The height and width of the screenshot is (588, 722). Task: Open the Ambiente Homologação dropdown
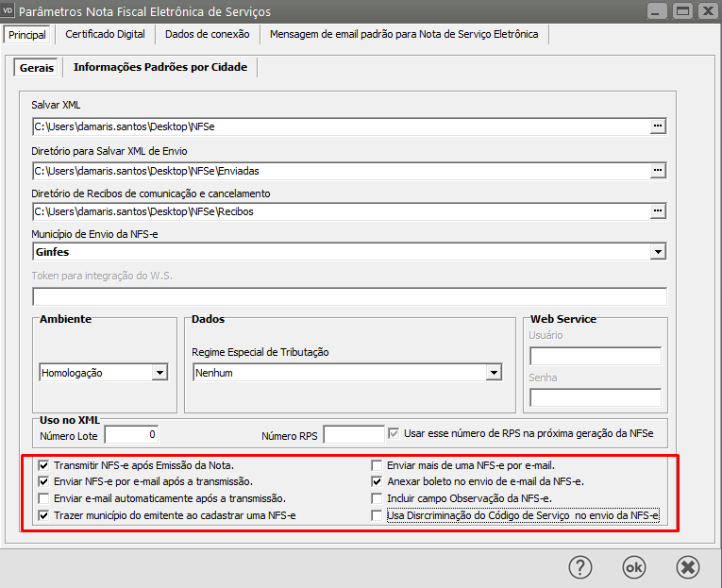pos(160,373)
